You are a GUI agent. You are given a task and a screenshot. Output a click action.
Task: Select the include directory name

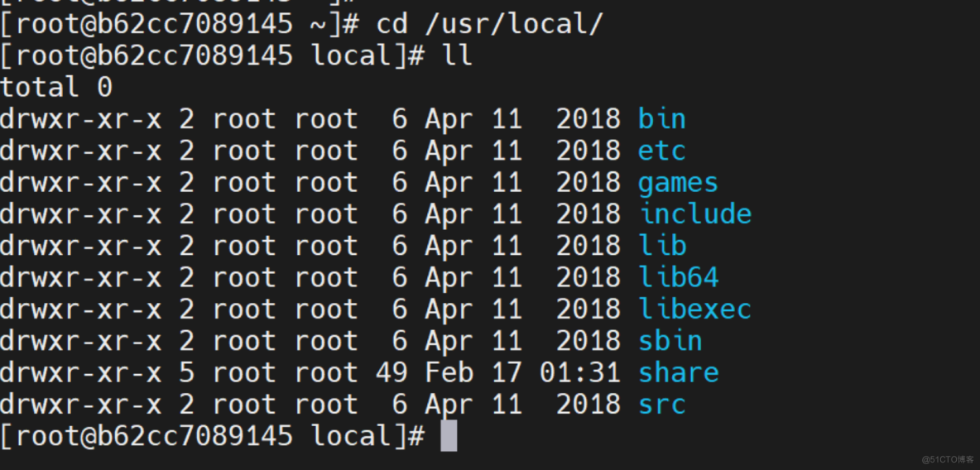(x=695, y=214)
